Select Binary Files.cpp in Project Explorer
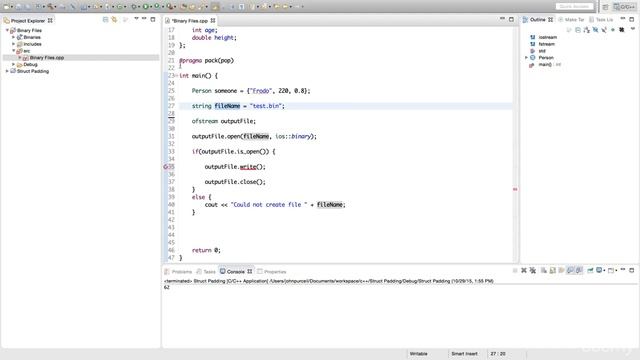 (47, 58)
